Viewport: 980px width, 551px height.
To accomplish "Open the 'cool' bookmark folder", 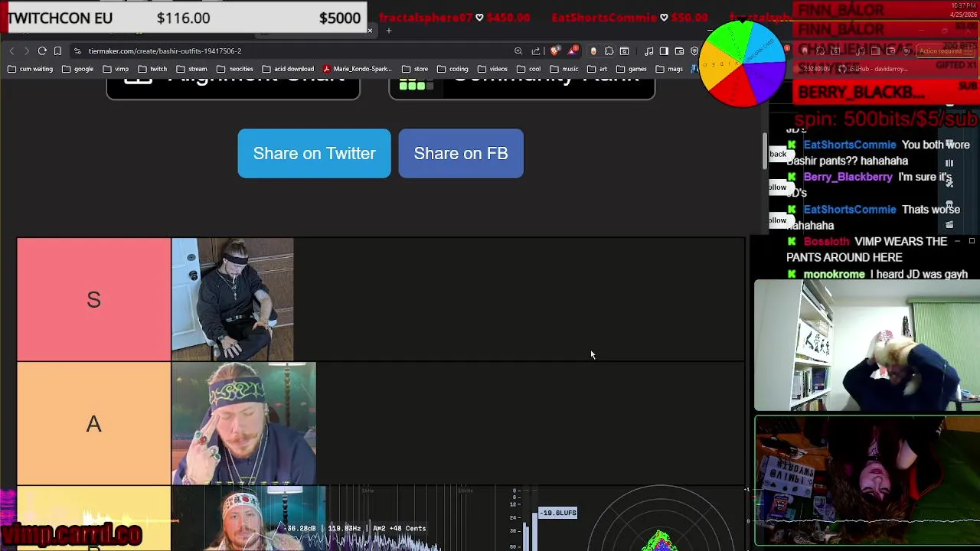I will click(x=528, y=69).
